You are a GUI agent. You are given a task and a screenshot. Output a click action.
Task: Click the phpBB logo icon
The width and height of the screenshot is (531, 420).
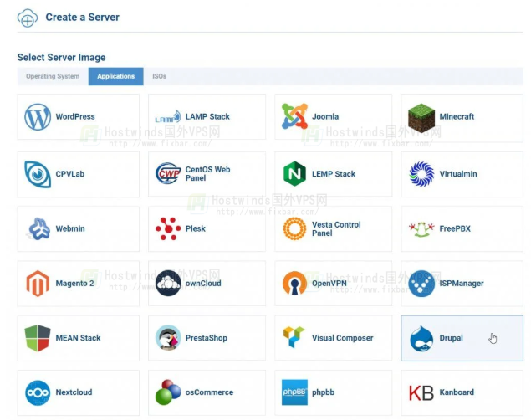294,392
